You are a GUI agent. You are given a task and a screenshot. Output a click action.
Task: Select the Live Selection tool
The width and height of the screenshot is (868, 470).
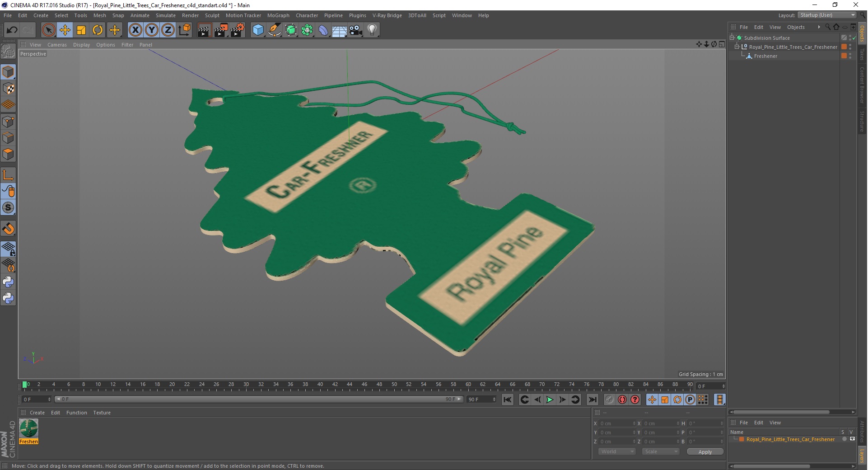(48, 30)
